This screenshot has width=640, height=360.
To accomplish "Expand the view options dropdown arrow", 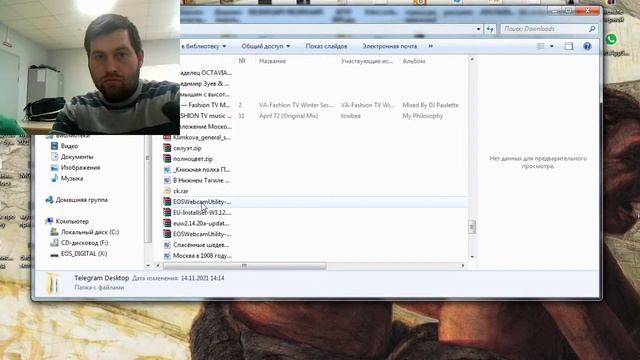I will click(x=552, y=46).
